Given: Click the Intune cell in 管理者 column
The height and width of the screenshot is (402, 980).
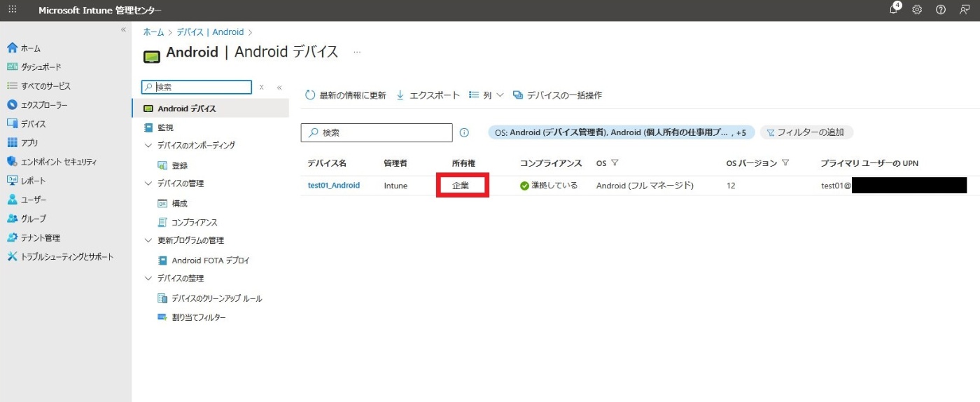Looking at the screenshot, I should click(x=395, y=186).
